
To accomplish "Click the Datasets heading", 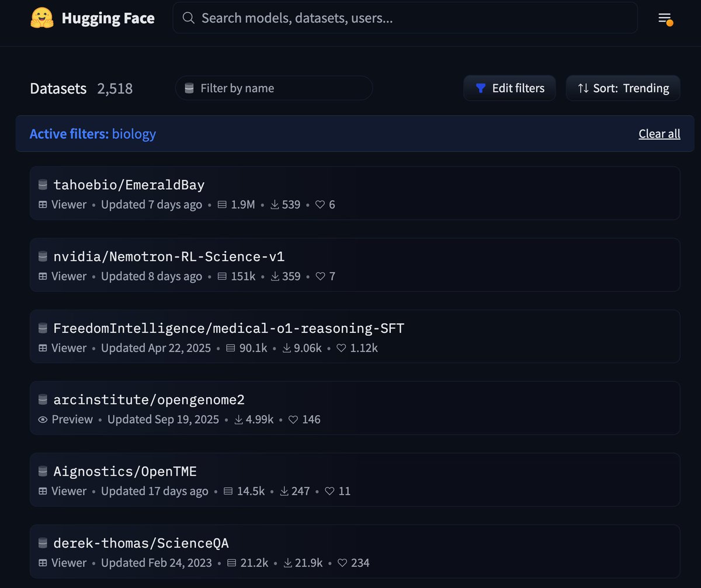I will (x=58, y=89).
